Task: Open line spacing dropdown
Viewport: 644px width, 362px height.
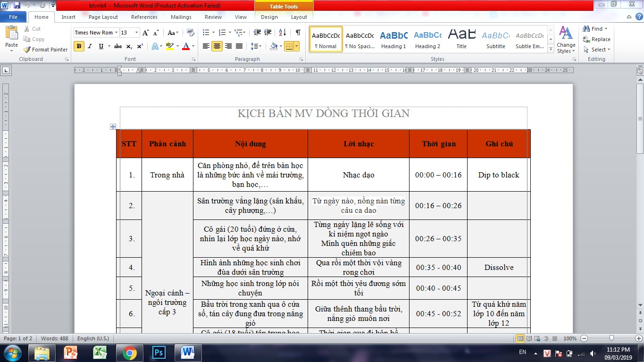Action: click(x=256, y=46)
